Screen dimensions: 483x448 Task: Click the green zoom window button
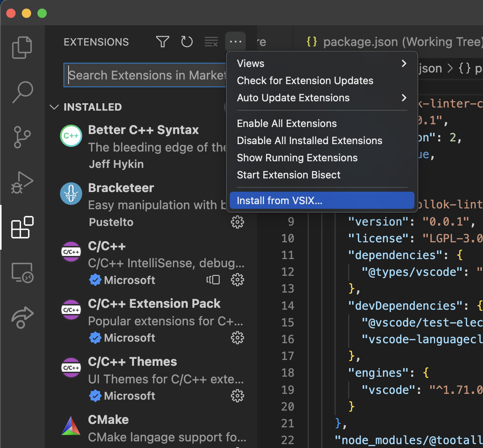click(x=42, y=13)
